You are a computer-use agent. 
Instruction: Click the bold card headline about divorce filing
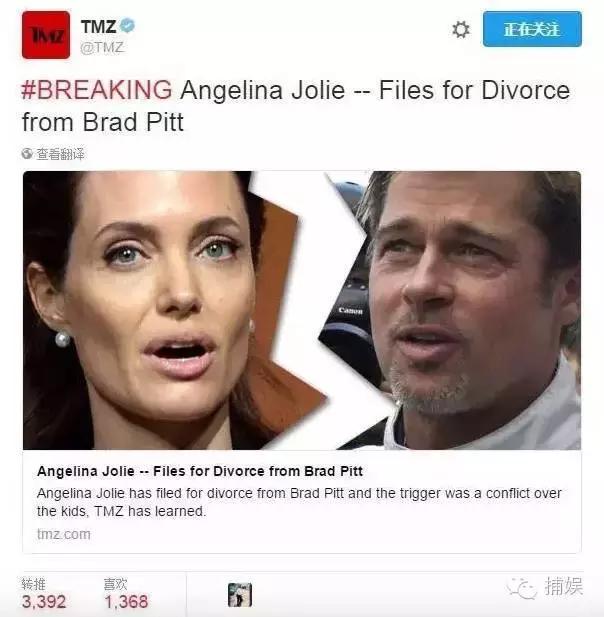click(x=200, y=471)
